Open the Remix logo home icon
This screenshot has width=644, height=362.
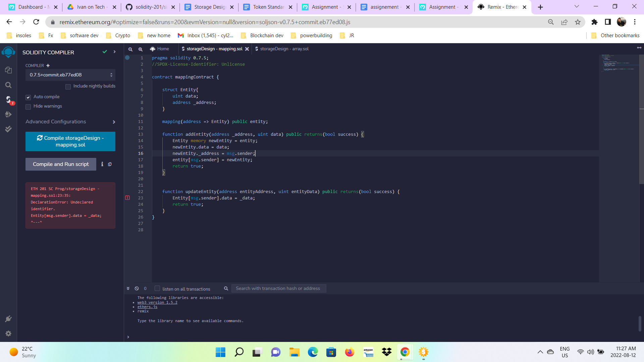[8, 52]
